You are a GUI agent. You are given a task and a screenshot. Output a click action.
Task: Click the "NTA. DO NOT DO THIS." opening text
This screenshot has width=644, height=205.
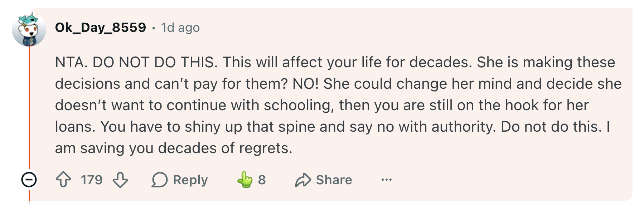(136, 62)
